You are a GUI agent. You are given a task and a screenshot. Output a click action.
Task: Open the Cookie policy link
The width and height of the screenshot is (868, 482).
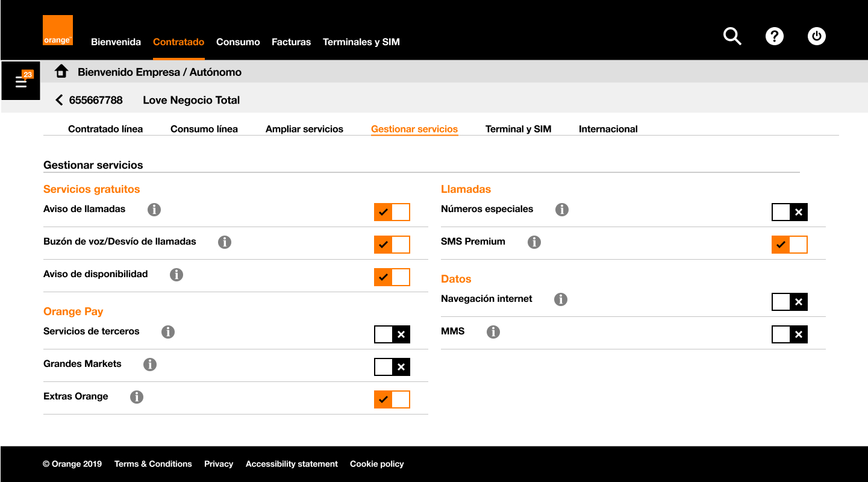point(376,464)
